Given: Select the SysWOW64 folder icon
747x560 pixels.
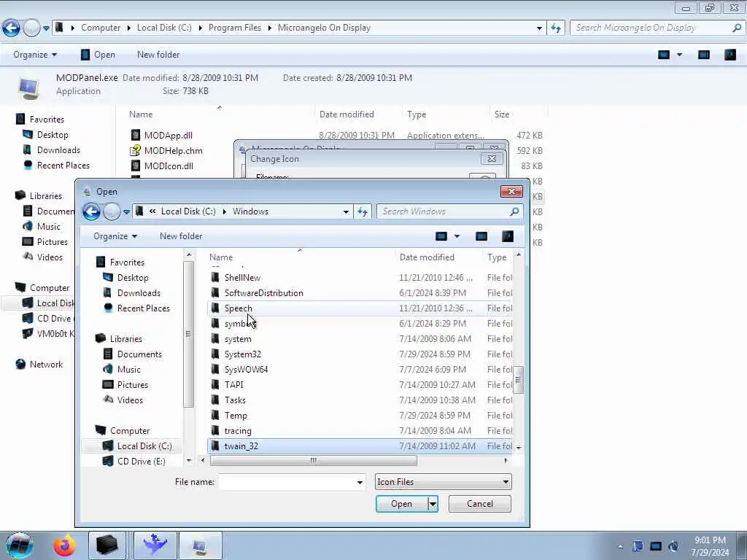Looking at the screenshot, I should 215,370.
